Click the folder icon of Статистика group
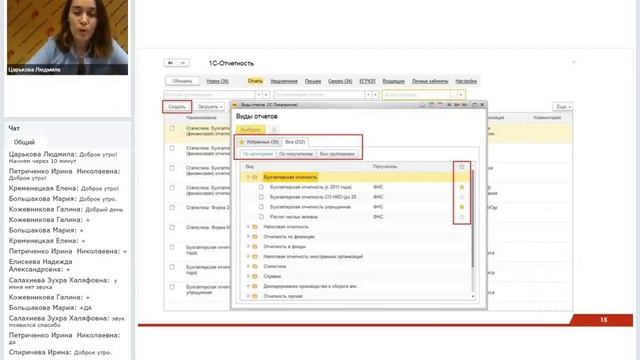This screenshot has width=640, height=360. click(x=255, y=266)
